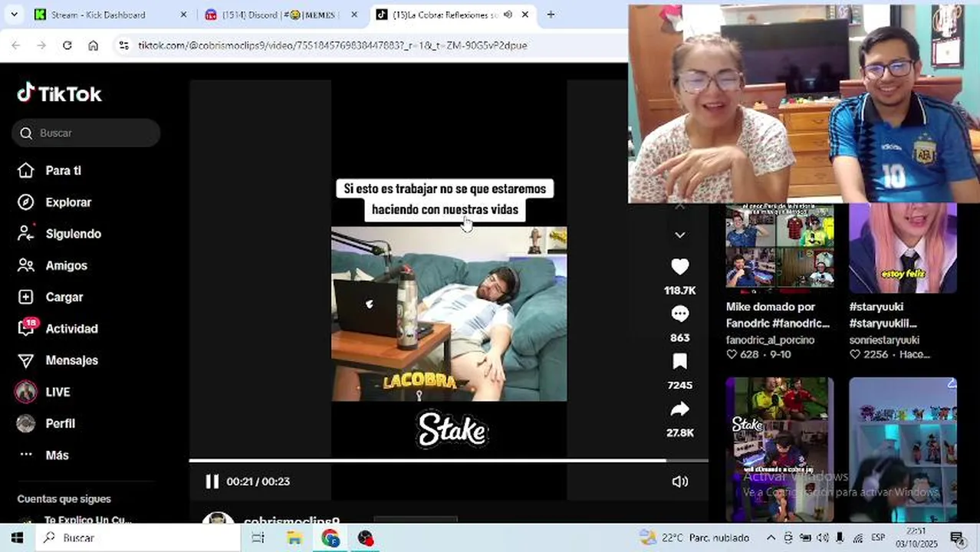Open the ESP language selector
This screenshot has height=552, width=980.
[x=878, y=537]
